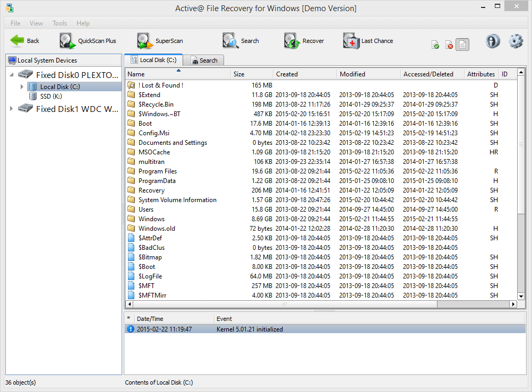
Task: Collapse the Fixed Disk0 PLEXTOR tree node
Action: (x=12, y=75)
